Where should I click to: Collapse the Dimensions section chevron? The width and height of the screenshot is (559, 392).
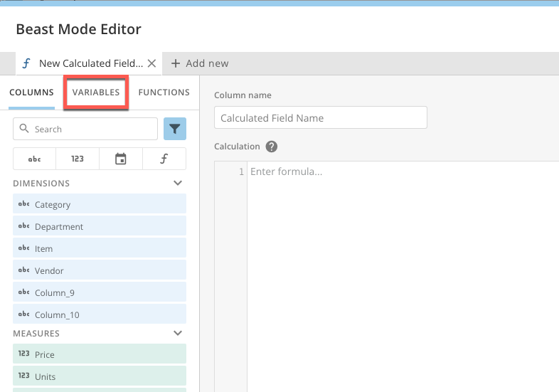(x=179, y=184)
